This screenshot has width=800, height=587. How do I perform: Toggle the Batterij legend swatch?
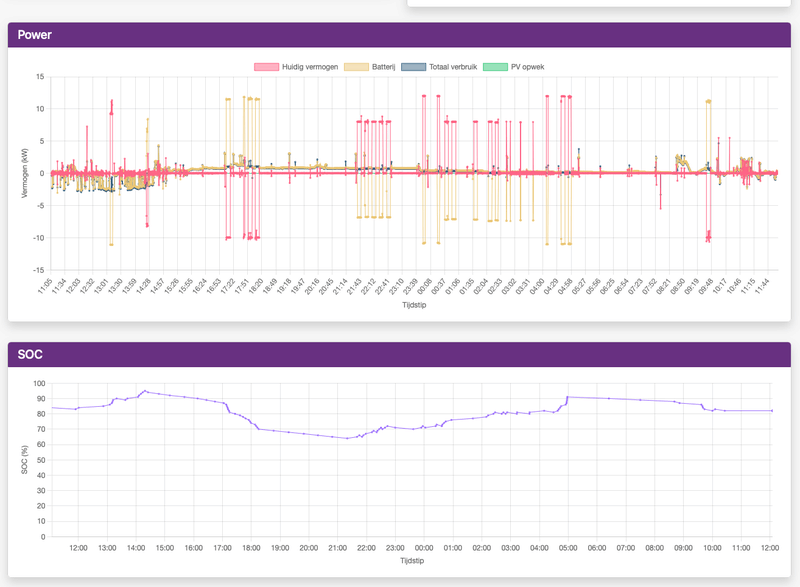356,67
